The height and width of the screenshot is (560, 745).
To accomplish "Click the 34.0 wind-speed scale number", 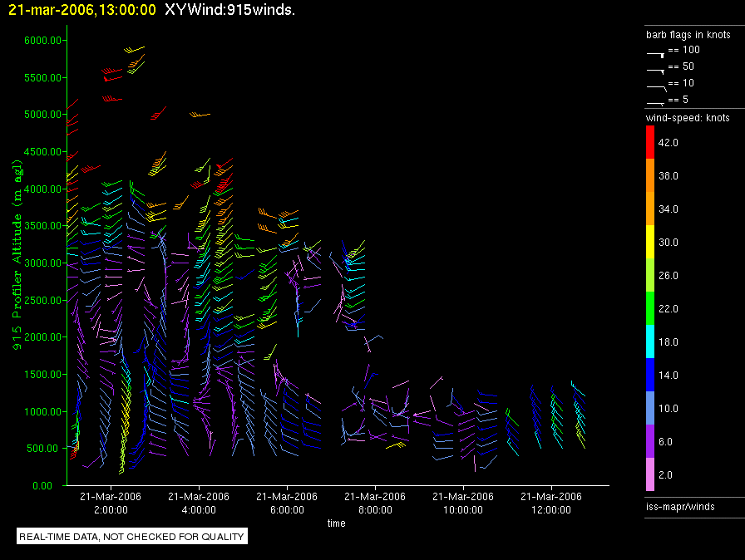I will click(x=668, y=209).
